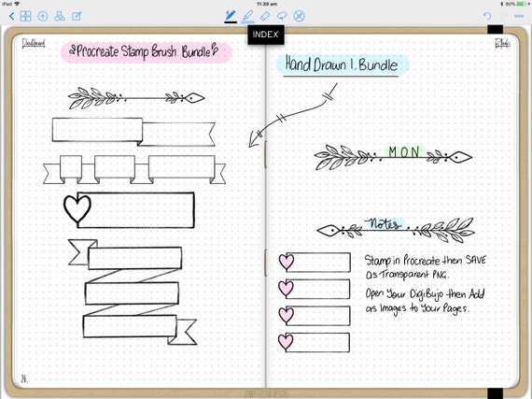This screenshot has height=399, width=532.
Task: Select the Pen tool
Action: [x=231, y=16]
